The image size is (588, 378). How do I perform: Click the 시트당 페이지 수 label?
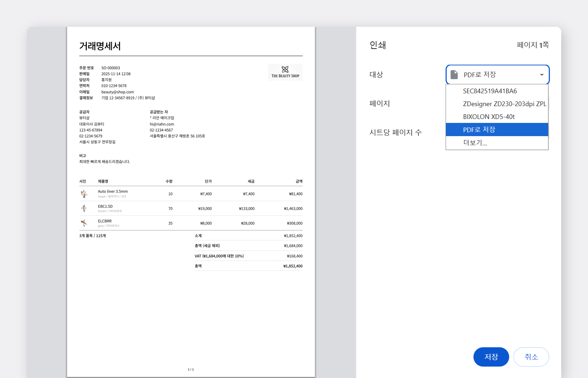[x=396, y=133]
